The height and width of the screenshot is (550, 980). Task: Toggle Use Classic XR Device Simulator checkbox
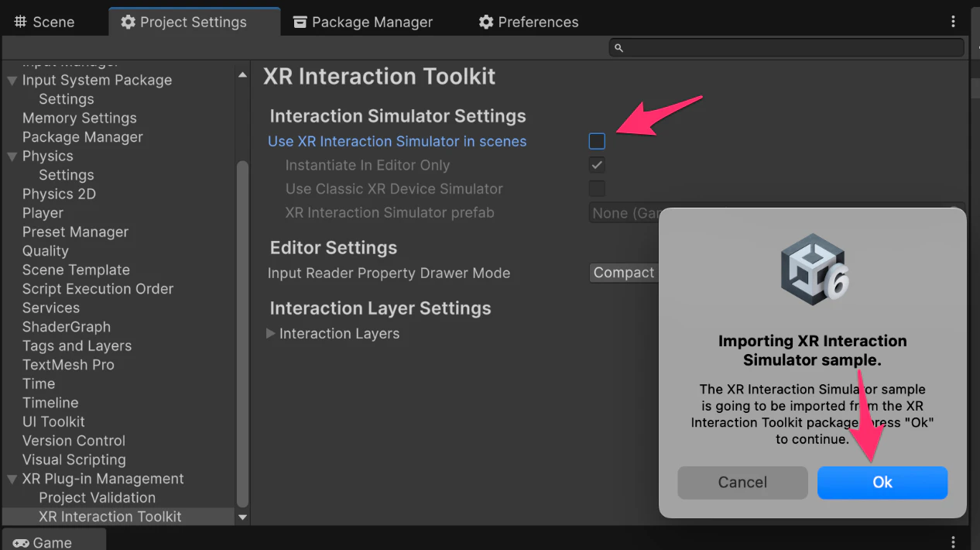597,188
